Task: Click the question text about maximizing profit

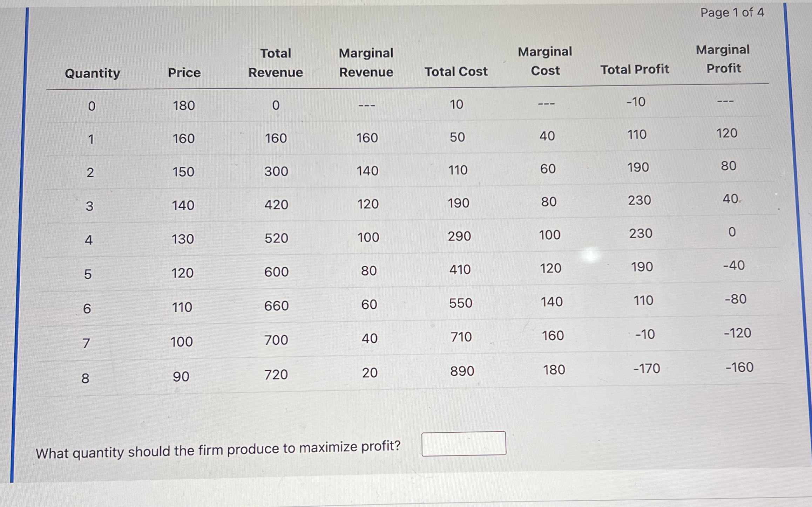Action: (218, 450)
